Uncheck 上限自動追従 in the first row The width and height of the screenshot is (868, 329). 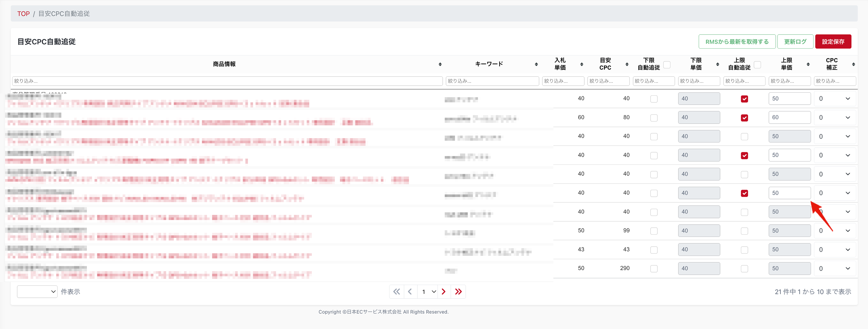point(744,99)
